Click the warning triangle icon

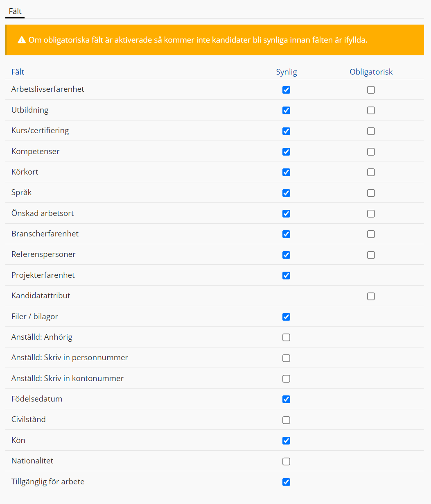pyautogui.click(x=22, y=40)
